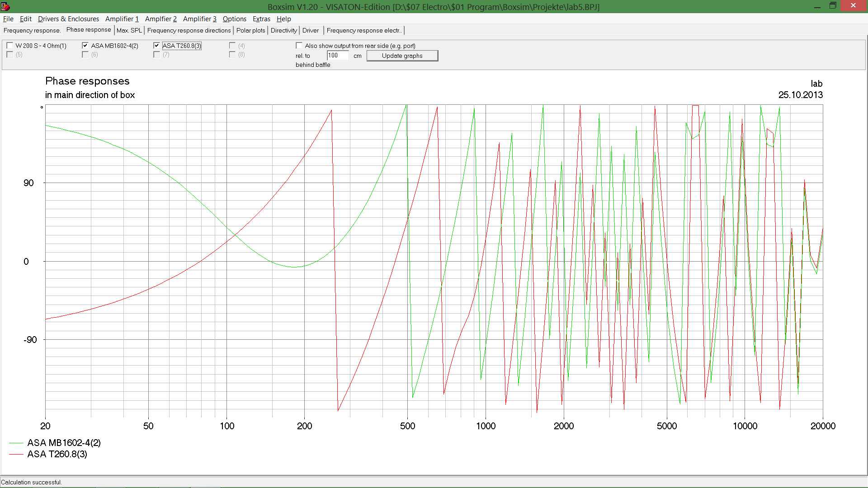This screenshot has height=488, width=868.
Task: Open the Drivers & Enclosures menu
Action: 68,19
